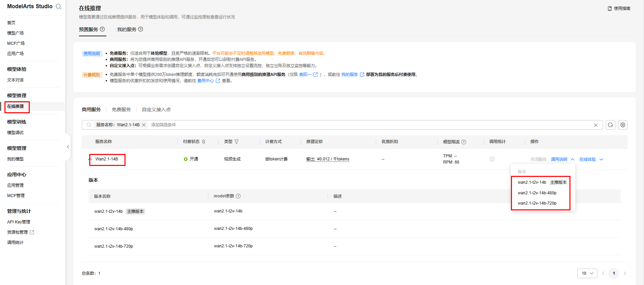Open 应用广场 in sidebar

(15, 54)
